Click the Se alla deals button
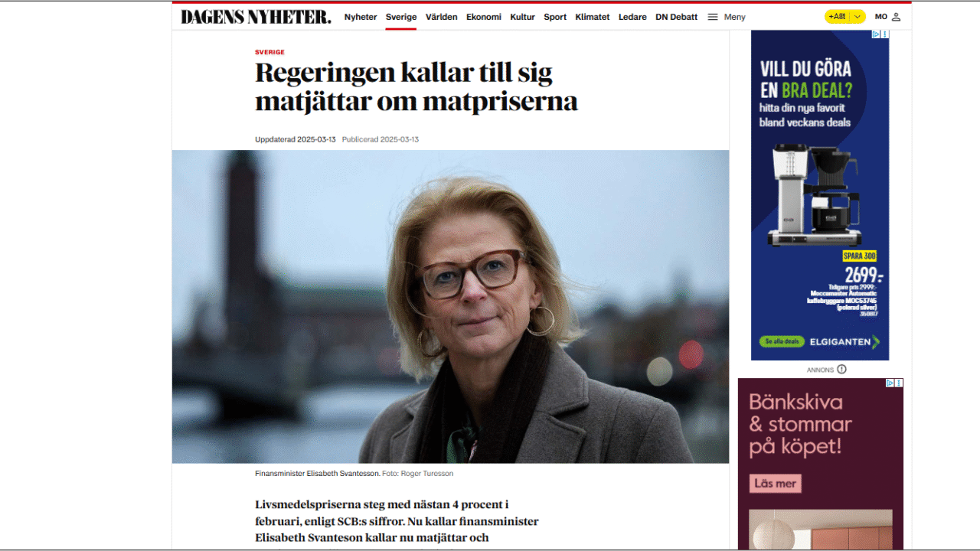980x551 pixels. coord(781,341)
